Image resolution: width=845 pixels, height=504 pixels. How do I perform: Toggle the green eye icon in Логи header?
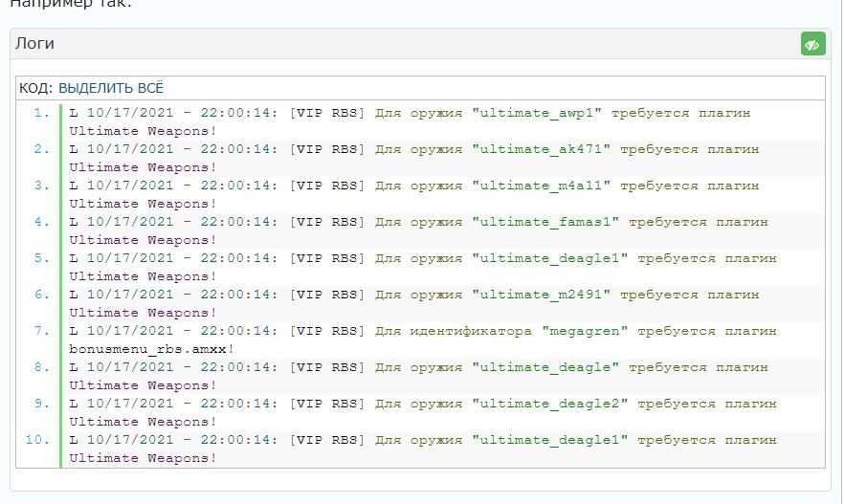point(812,44)
